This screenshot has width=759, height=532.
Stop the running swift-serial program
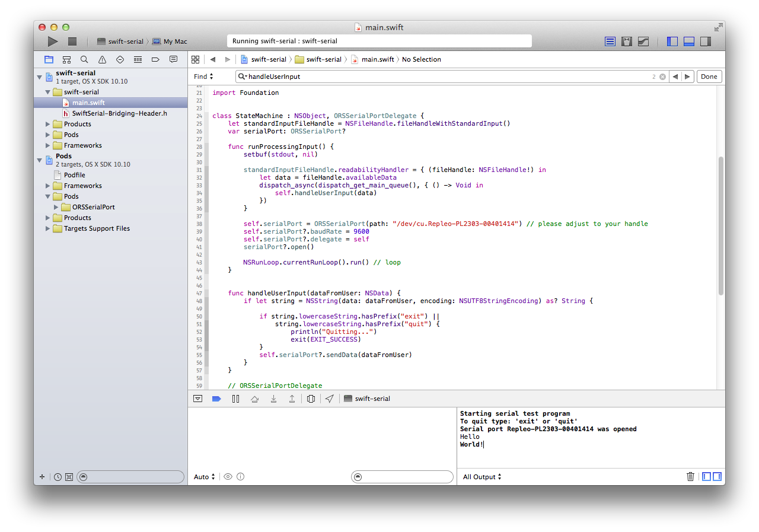tap(72, 42)
